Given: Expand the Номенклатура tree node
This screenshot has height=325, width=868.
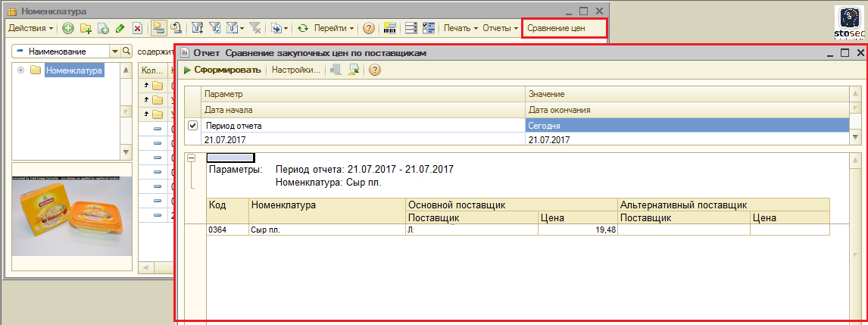Looking at the screenshot, I should click(x=20, y=70).
